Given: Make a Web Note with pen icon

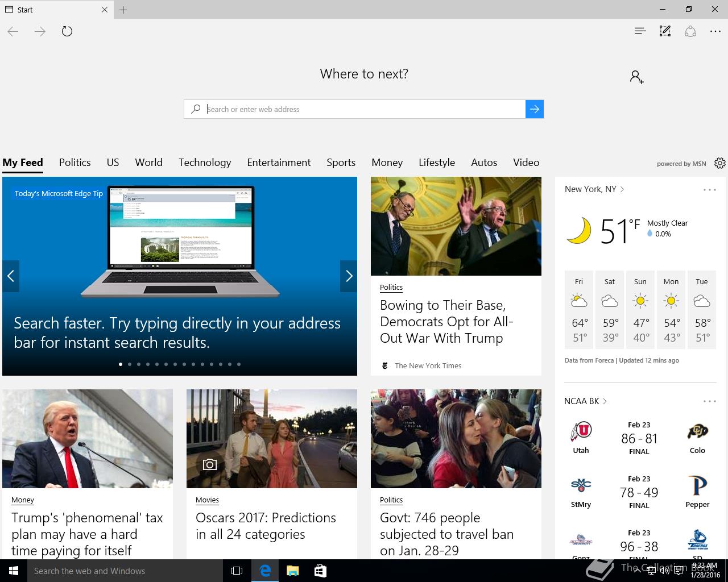Looking at the screenshot, I should click(x=665, y=31).
